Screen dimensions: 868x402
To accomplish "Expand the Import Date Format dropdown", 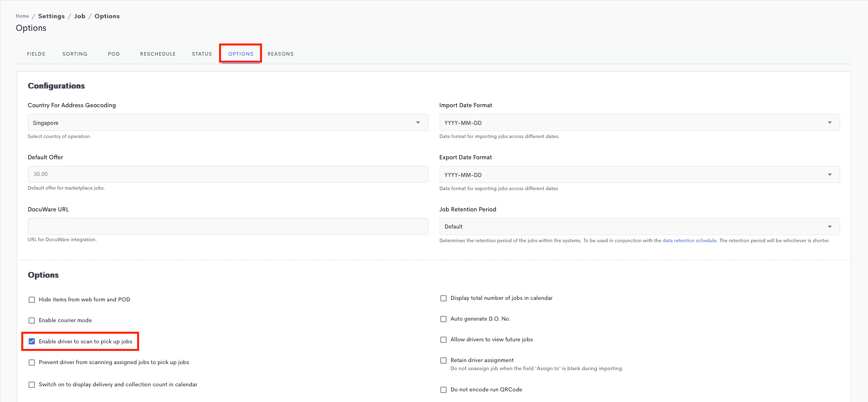I will pos(639,122).
